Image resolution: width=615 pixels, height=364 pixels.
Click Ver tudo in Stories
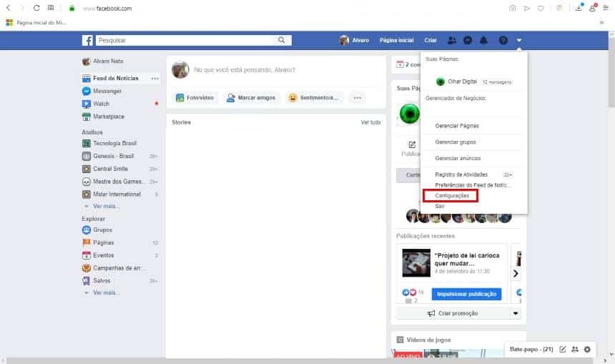(x=370, y=122)
